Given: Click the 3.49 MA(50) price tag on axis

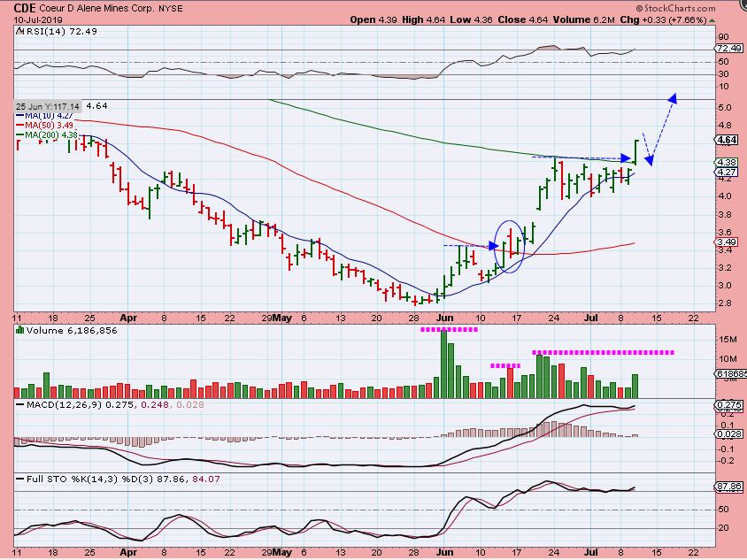Looking at the screenshot, I should pos(727,242).
